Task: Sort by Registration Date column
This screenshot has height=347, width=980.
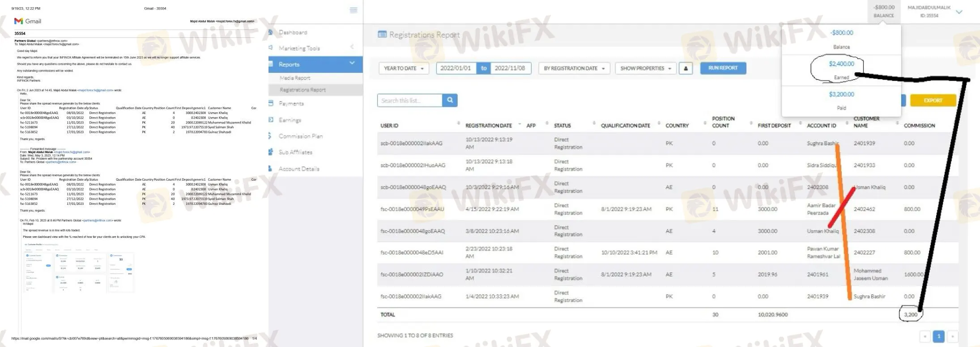Action: 488,126
